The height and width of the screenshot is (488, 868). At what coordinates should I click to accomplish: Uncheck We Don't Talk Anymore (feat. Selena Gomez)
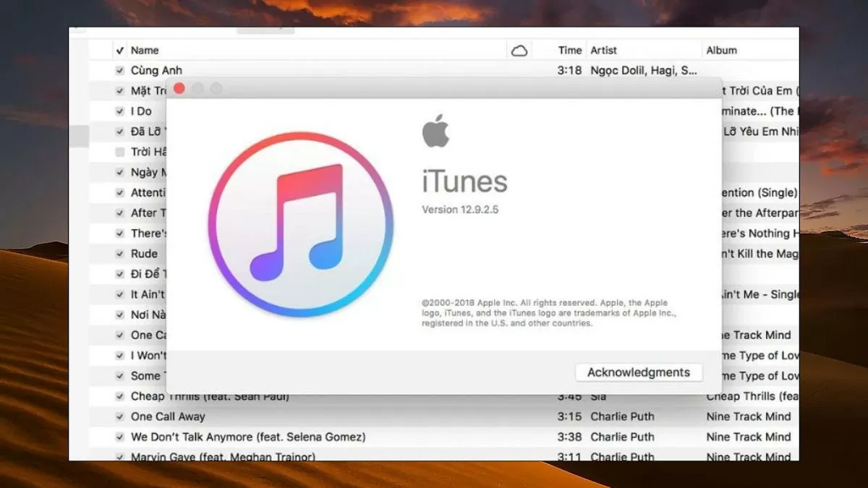click(120, 437)
